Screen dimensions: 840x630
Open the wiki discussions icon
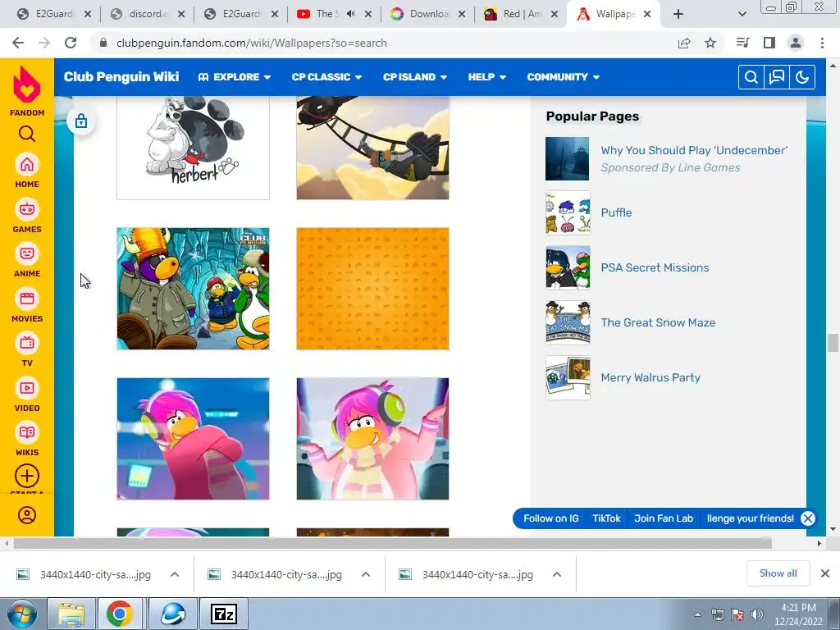(x=777, y=77)
